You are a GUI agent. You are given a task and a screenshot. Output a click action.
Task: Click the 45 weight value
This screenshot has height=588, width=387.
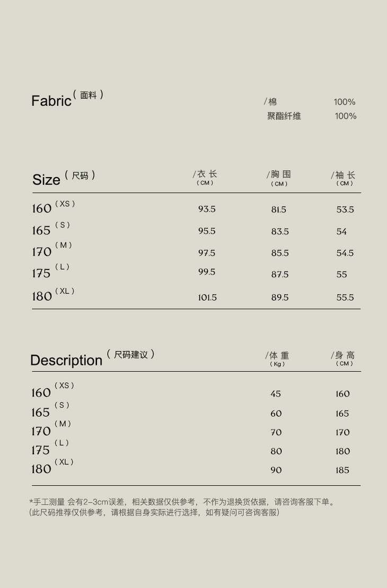click(276, 394)
